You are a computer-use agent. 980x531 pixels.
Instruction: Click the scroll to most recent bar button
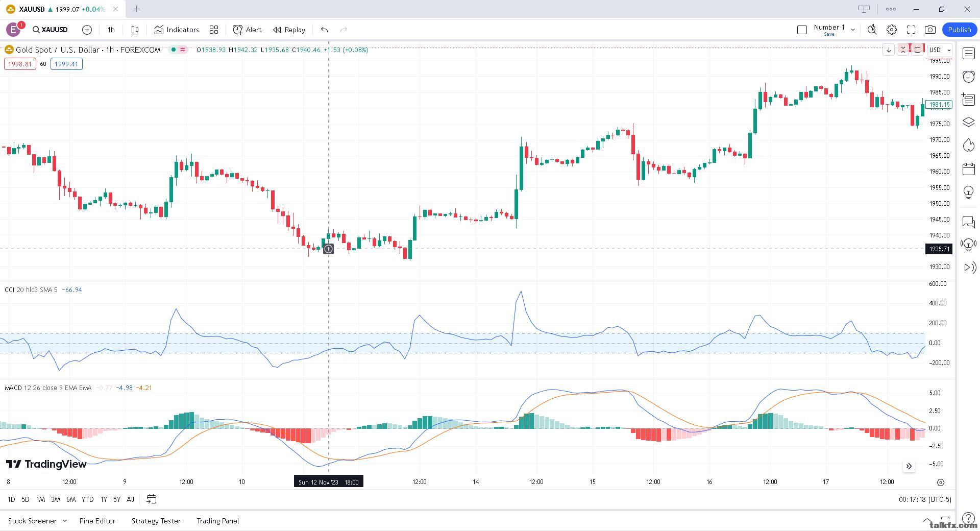click(x=909, y=466)
